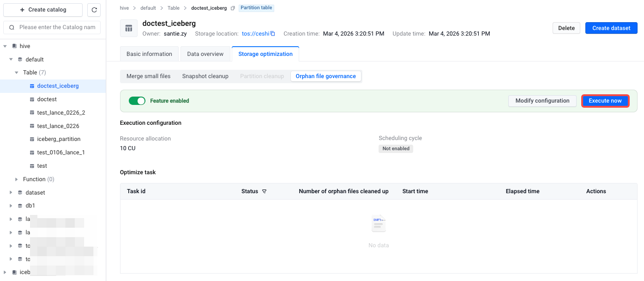Click the Status column filter icon

point(264,191)
